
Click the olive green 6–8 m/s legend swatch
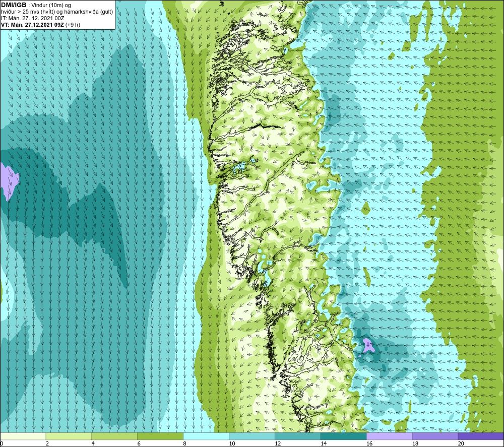(x=160, y=436)
